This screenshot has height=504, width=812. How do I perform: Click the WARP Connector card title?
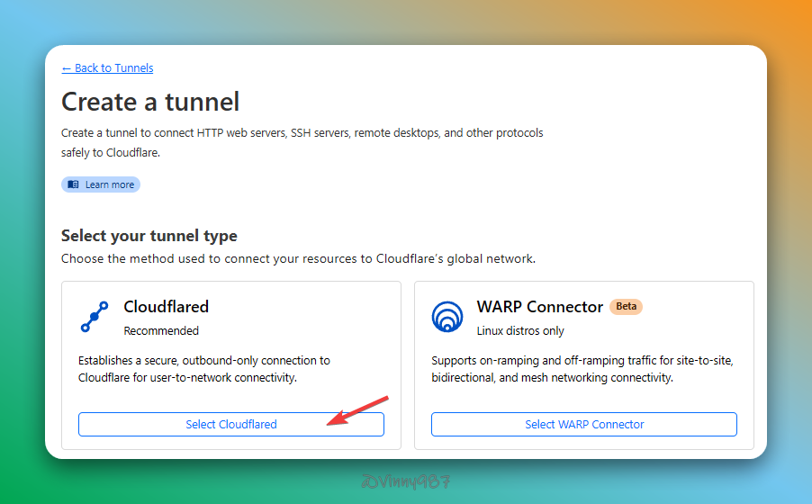click(539, 307)
